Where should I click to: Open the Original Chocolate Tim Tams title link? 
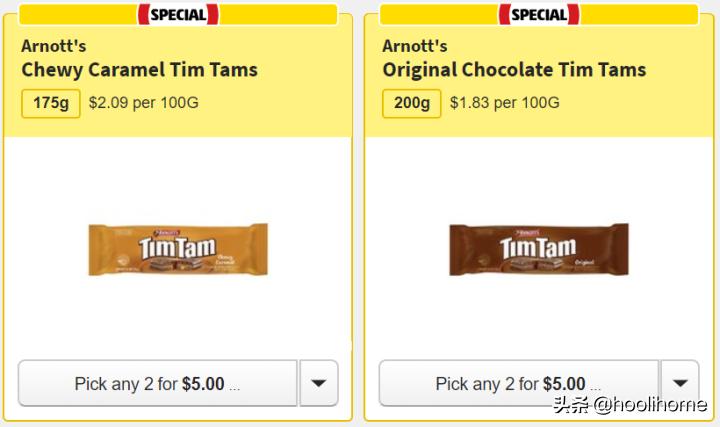click(514, 70)
